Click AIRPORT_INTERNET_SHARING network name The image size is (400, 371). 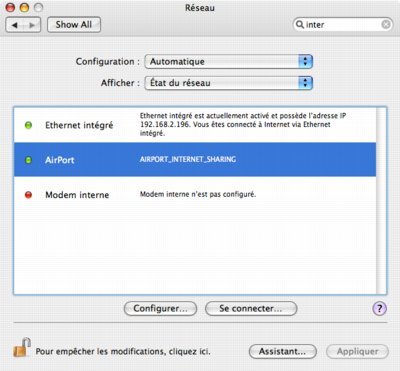point(188,159)
